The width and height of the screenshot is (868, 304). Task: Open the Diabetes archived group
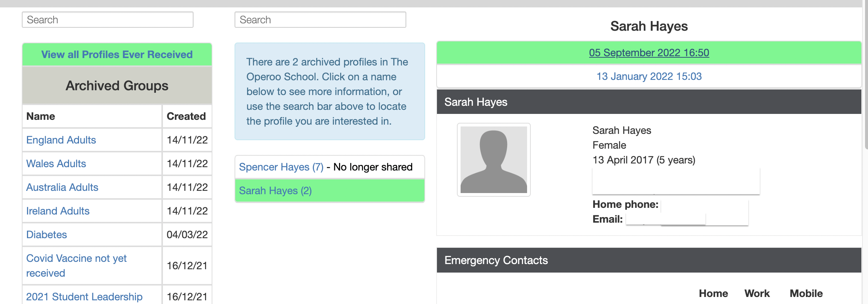coord(47,234)
